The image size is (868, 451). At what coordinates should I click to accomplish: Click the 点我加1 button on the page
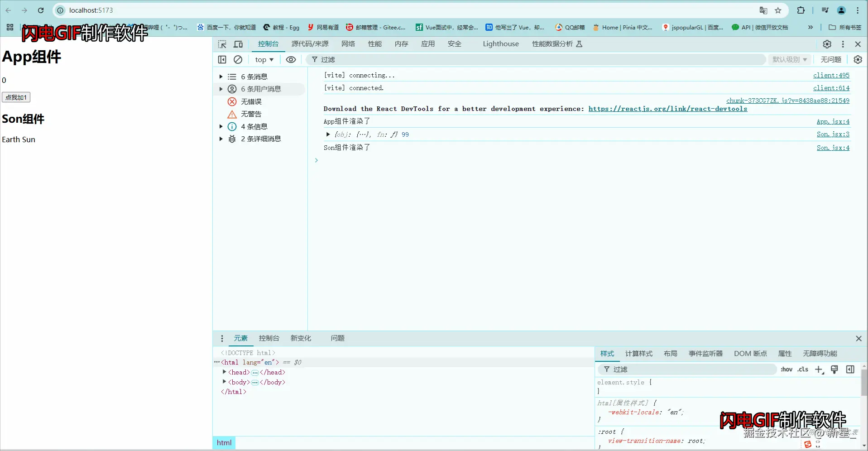pos(16,97)
